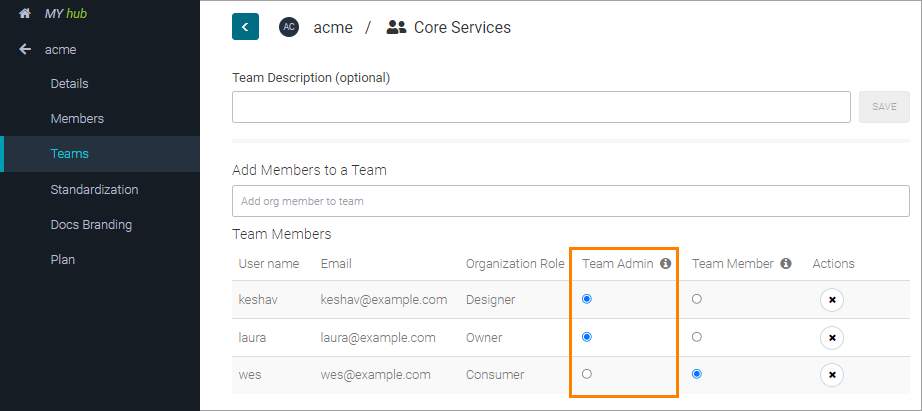The width and height of the screenshot is (922, 411).
Task: Click the Add org member to team field
Action: pyautogui.click(x=570, y=201)
